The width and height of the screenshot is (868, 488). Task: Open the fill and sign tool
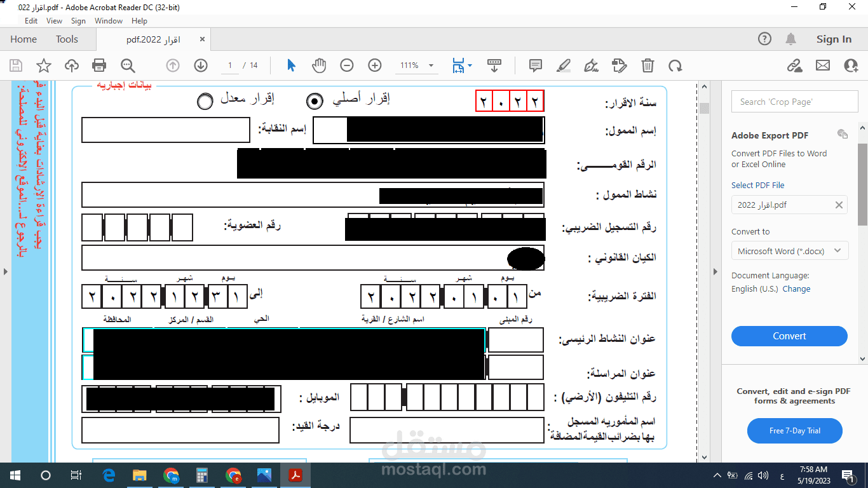[x=591, y=65]
